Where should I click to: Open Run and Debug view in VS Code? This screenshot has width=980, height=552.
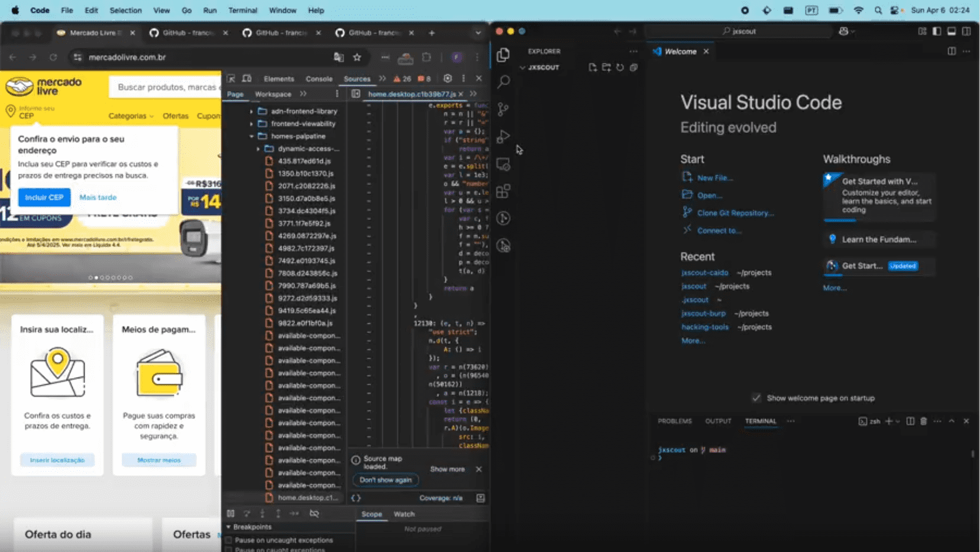coord(503,137)
